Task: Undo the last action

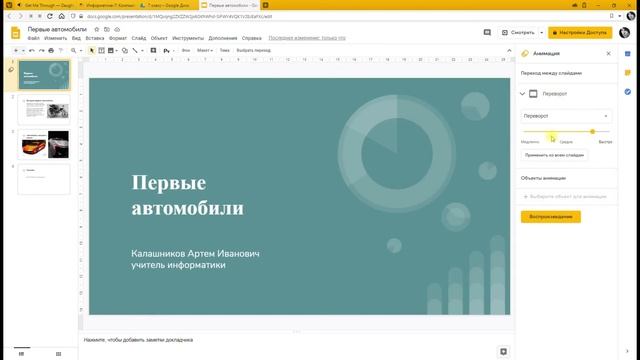Action: [32, 50]
